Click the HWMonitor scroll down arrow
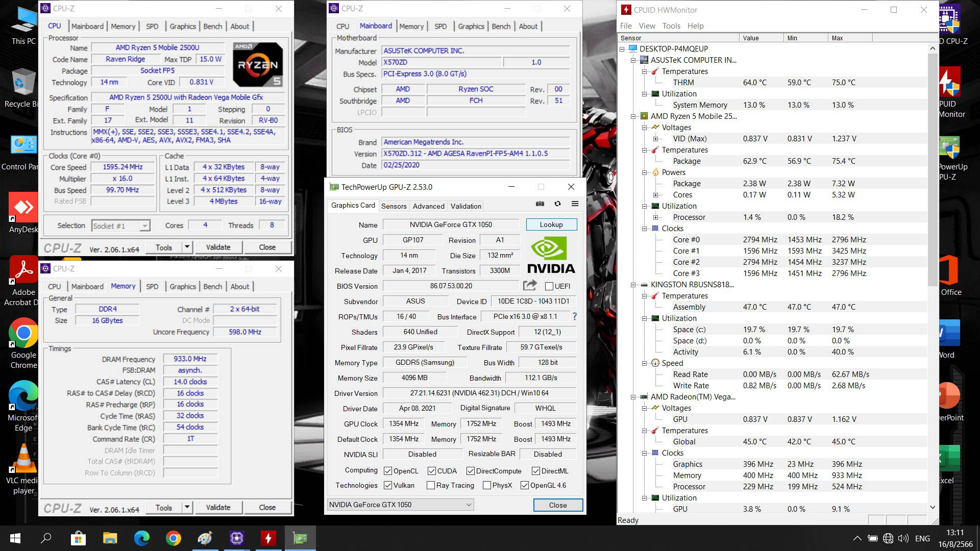The height and width of the screenshot is (551, 980). click(933, 507)
